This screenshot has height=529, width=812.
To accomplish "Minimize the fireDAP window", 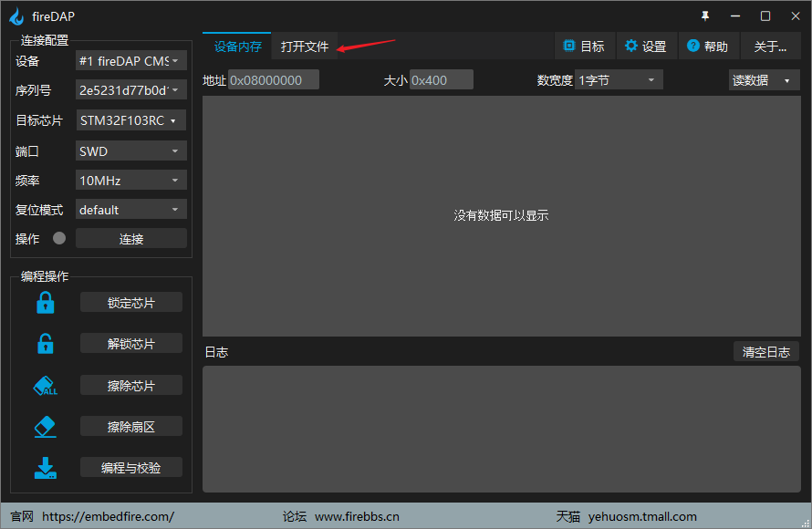I will point(735,16).
